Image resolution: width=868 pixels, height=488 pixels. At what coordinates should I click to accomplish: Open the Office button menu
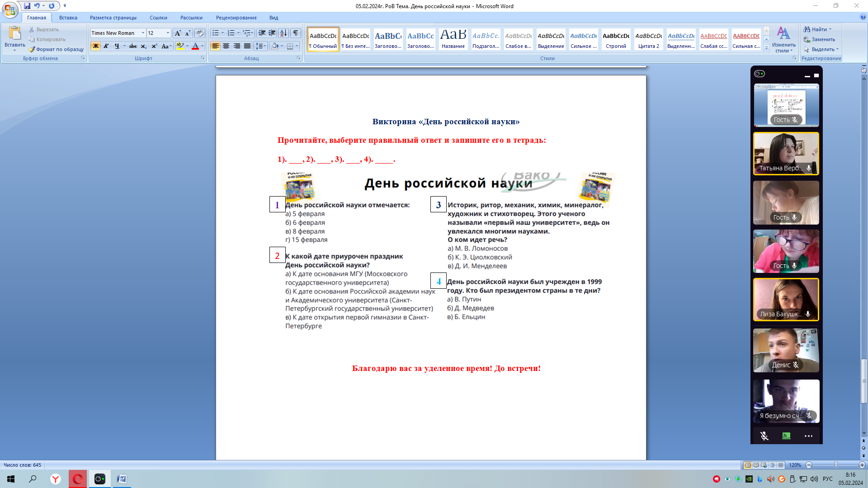[10, 10]
